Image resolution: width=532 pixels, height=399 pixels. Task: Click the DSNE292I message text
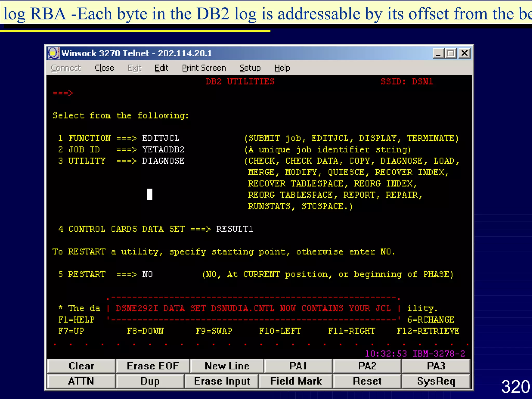[253, 308]
